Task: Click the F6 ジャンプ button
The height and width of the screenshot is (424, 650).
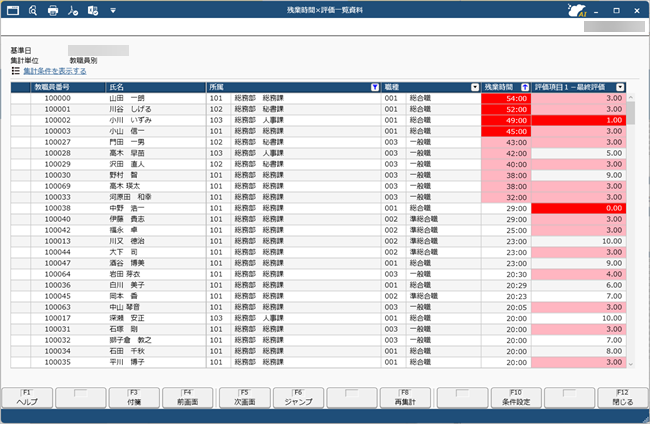Action: tap(298, 398)
